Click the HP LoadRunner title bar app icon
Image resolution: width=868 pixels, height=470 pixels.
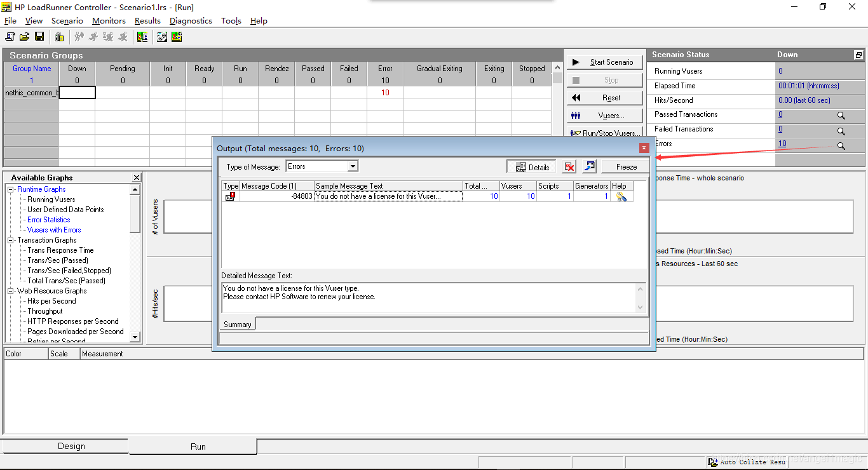point(7,7)
